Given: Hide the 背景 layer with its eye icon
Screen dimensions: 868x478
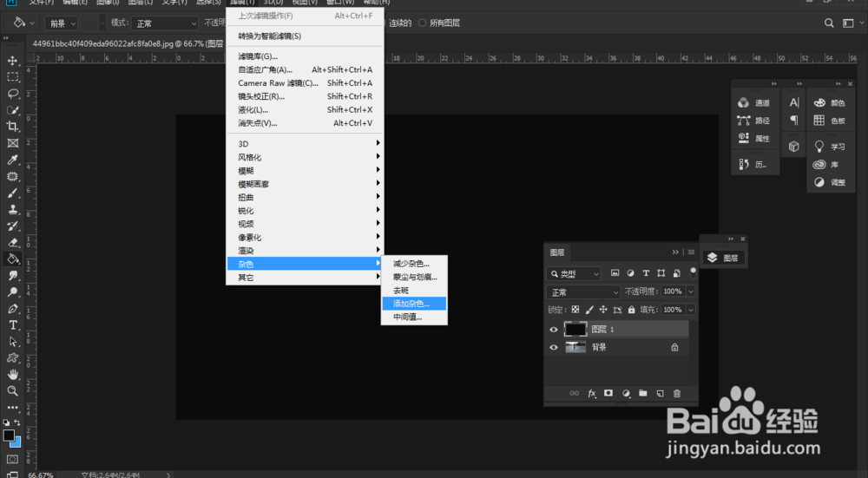Looking at the screenshot, I should point(554,348).
